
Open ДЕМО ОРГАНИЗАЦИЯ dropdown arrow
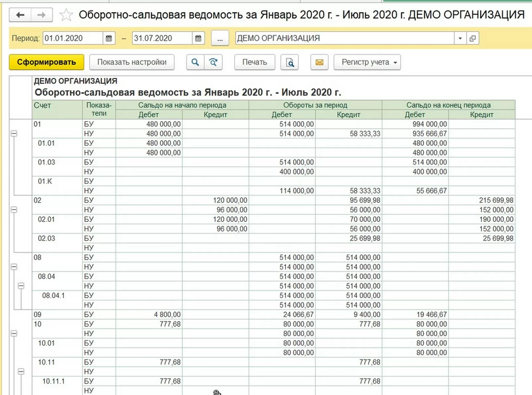coord(460,38)
